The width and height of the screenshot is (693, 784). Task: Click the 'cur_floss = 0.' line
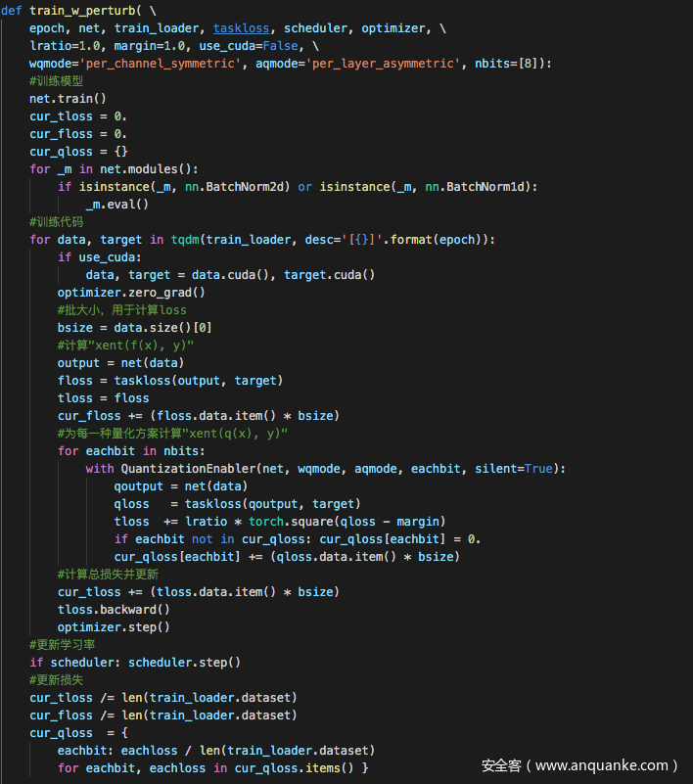(78, 134)
